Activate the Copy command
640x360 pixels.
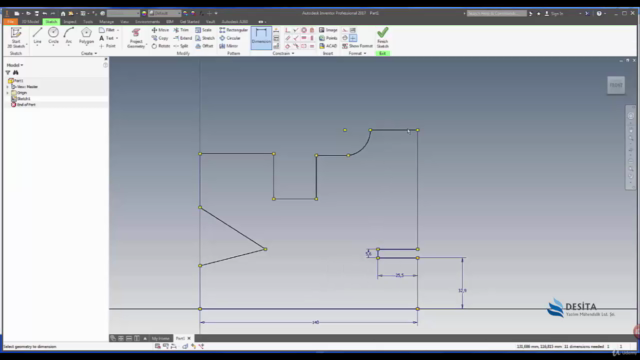pos(160,38)
